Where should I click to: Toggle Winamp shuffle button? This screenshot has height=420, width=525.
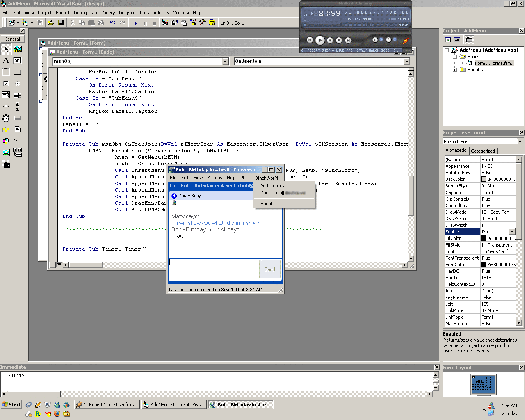tap(375, 40)
